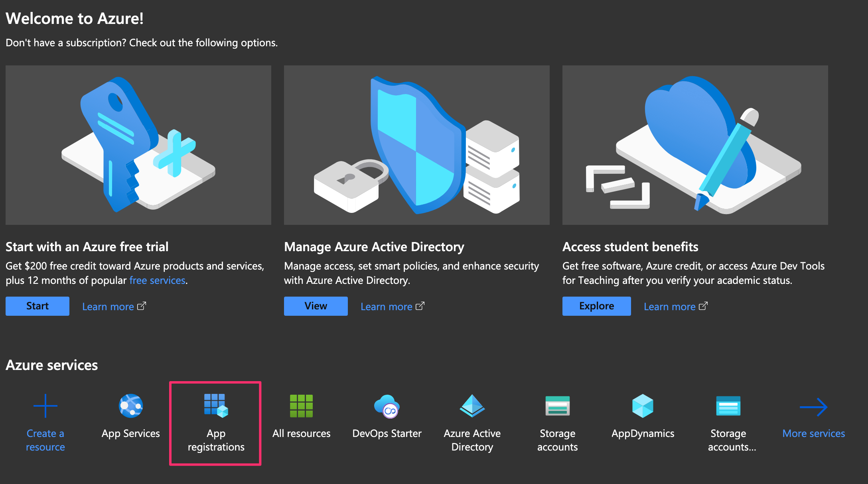Open Azure Active Directory service
Screen dimensions: 868x484
[x=472, y=406]
